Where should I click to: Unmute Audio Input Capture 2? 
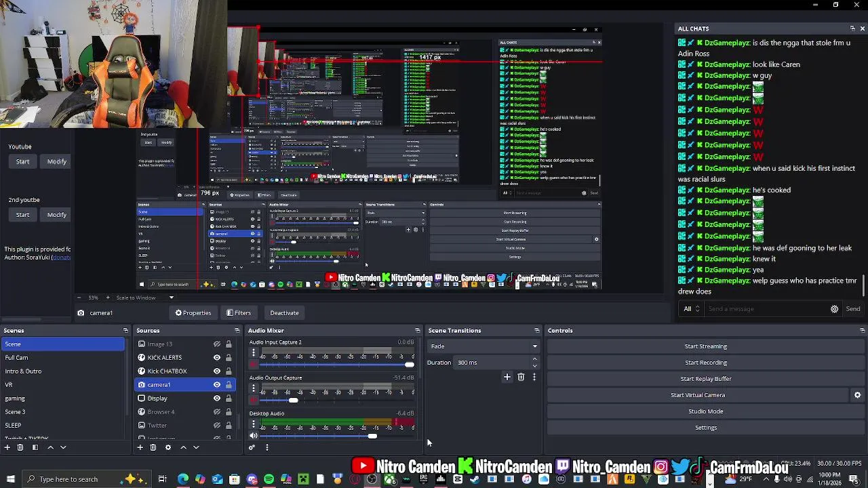click(x=254, y=365)
